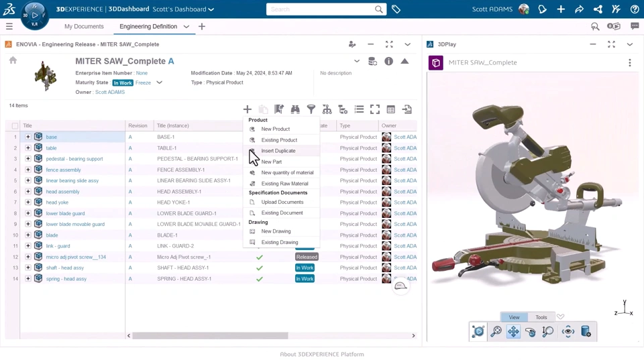The image size is (644, 362).
Task: Click the share arrow icon in top bar
Action: [579, 9]
